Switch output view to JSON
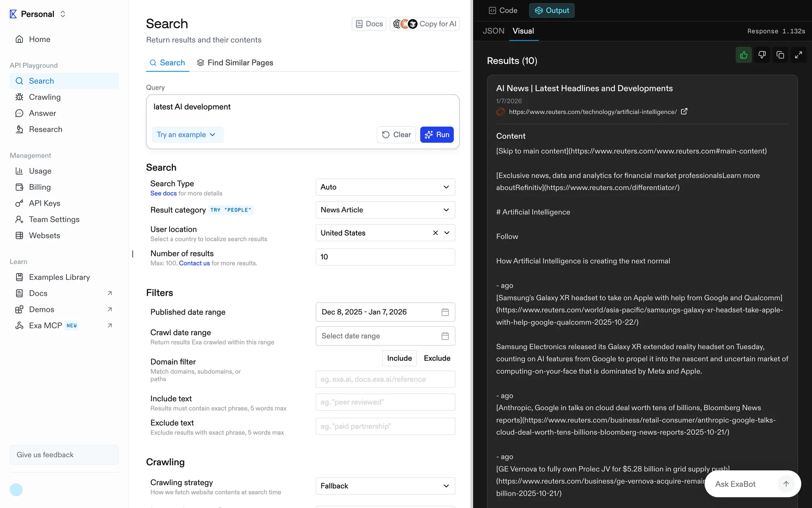The image size is (812, 508). click(493, 31)
